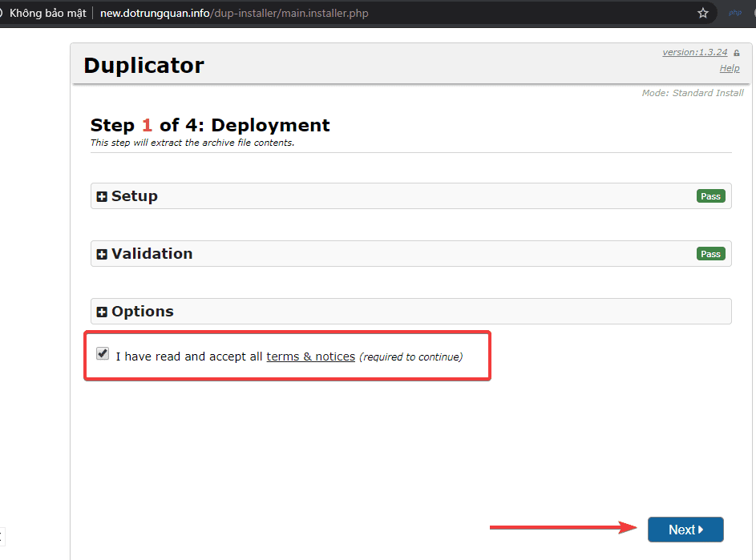Expand the Options section header
756x560 pixels.
143,312
